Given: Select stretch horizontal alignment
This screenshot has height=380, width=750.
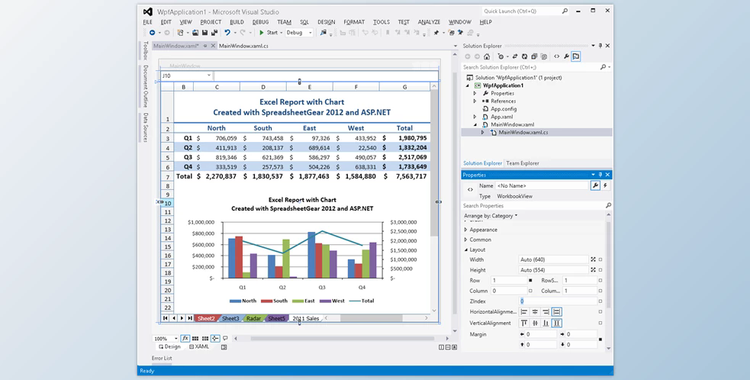Looking at the screenshot, I should [x=557, y=312].
